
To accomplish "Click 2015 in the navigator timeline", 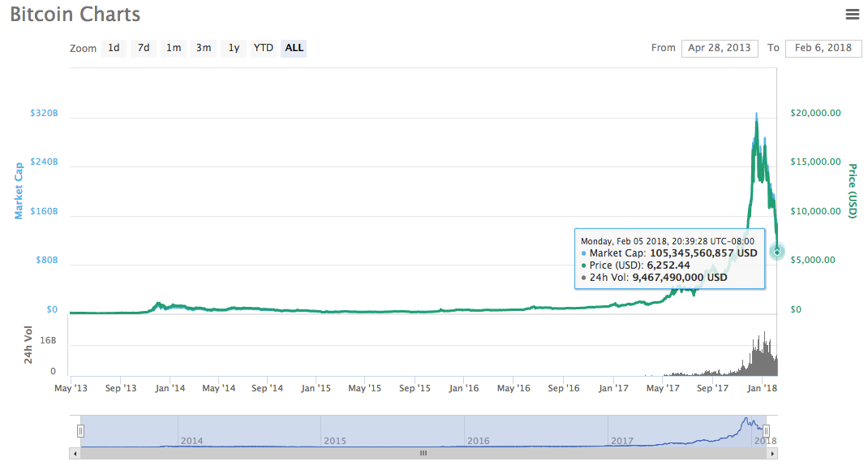I will coord(335,441).
